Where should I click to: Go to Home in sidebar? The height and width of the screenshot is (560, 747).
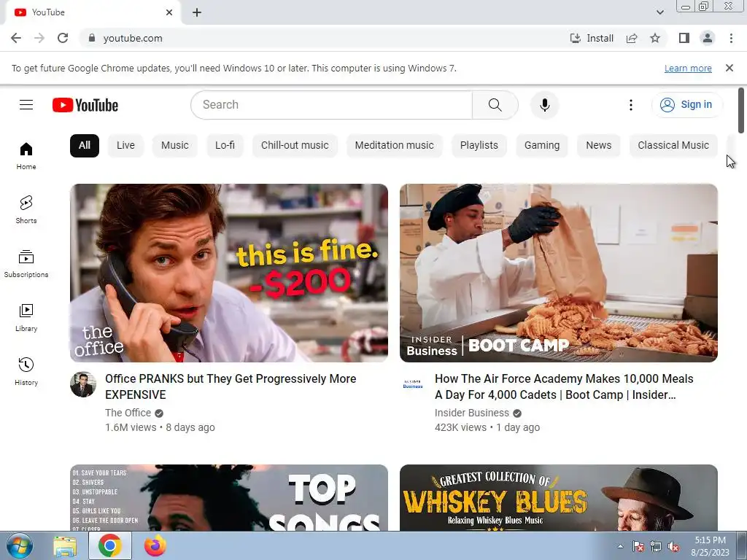[26, 156]
